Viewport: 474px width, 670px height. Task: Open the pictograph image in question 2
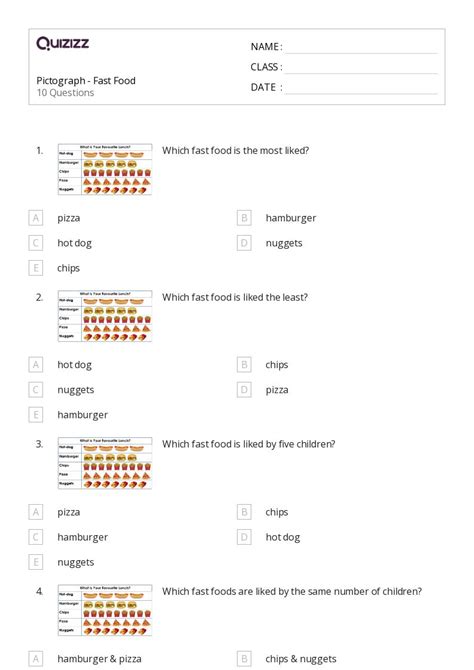click(x=105, y=316)
